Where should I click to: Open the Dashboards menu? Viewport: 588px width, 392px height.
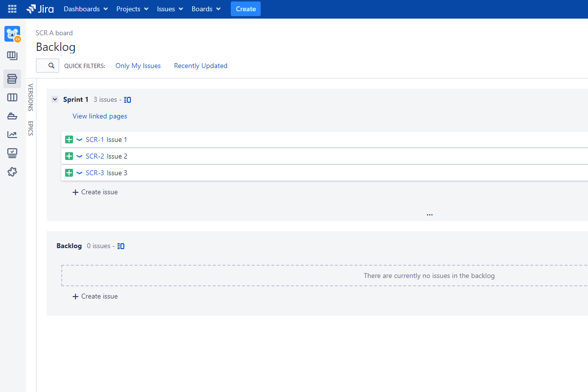click(86, 9)
